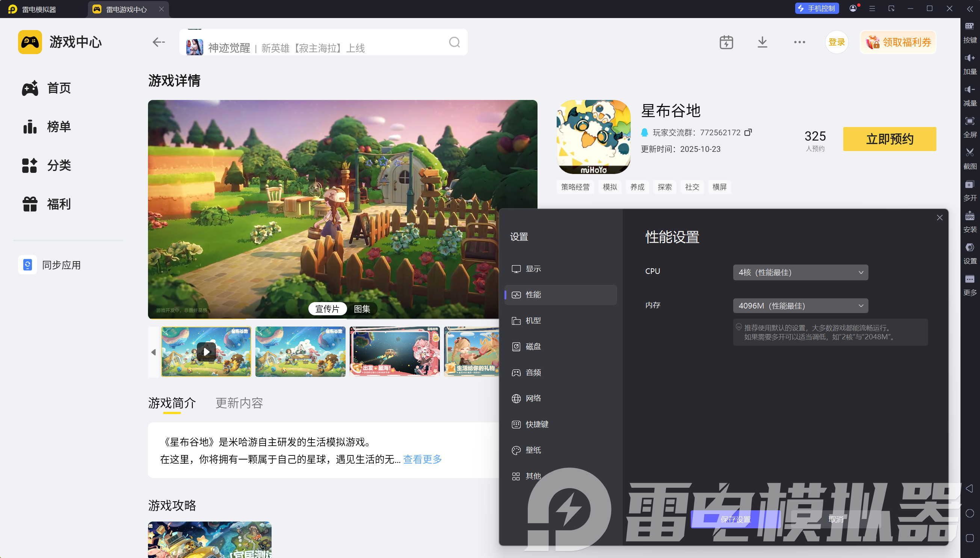Toggle fullscreen (全屏) mode icon

pyautogui.click(x=969, y=121)
